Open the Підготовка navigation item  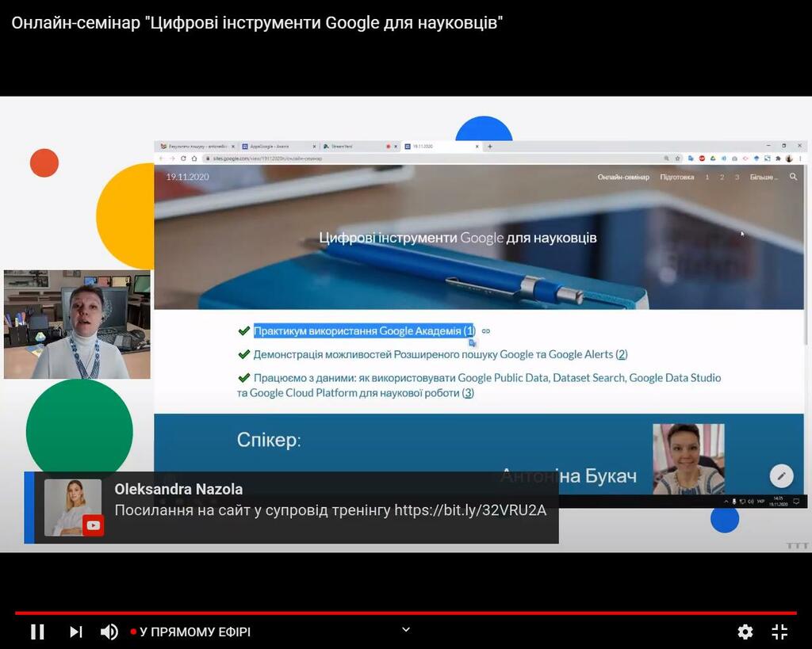(677, 177)
